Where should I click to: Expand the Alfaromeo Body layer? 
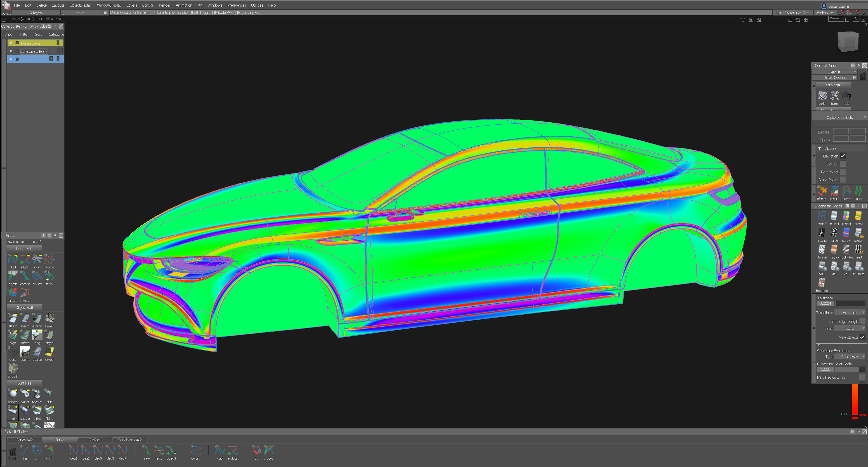coord(11,51)
